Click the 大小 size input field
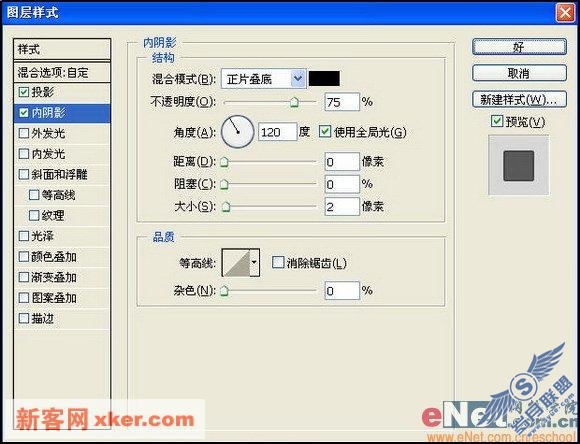This screenshot has height=444, width=580. (x=342, y=206)
